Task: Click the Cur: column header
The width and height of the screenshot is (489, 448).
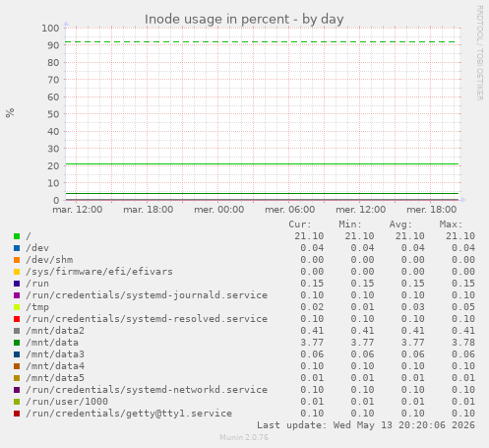Action: tap(300, 224)
